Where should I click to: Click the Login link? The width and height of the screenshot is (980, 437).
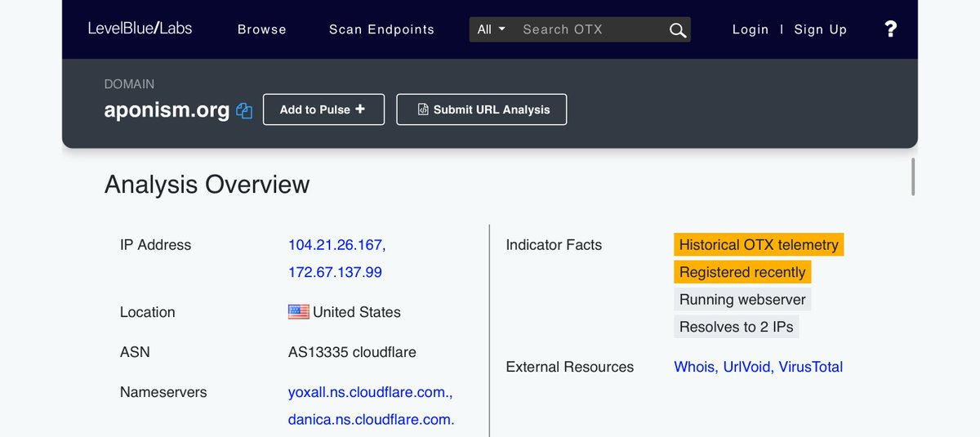pos(751,29)
